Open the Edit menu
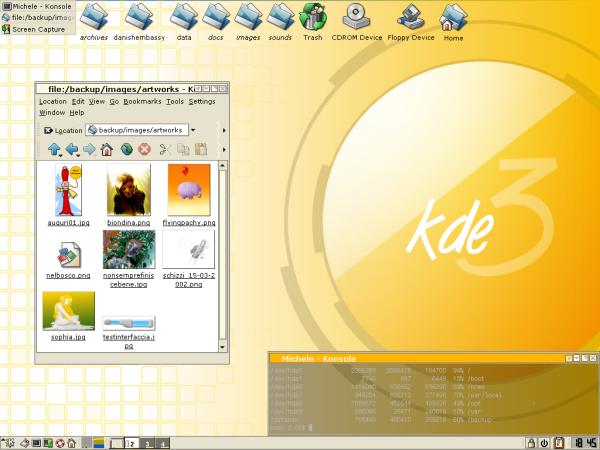Viewport: 600px width, 450px height. 78,101
